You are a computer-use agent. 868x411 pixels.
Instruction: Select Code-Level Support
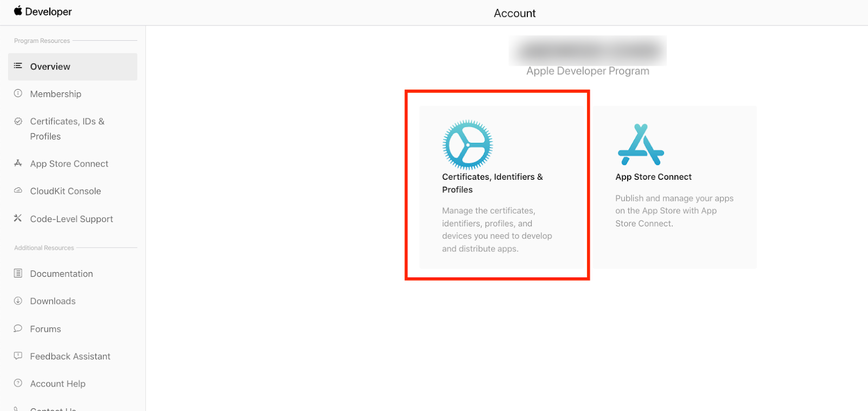coord(73,219)
